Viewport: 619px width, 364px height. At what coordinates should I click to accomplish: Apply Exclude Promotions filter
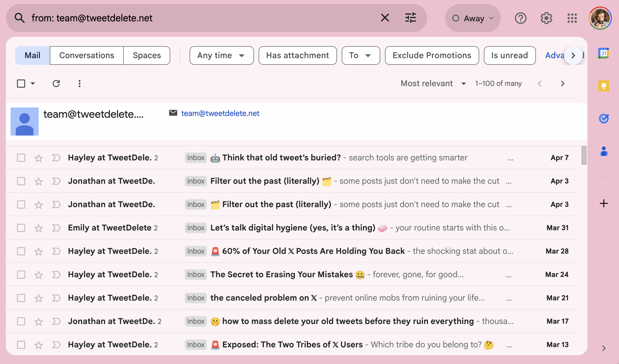(x=432, y=55)
